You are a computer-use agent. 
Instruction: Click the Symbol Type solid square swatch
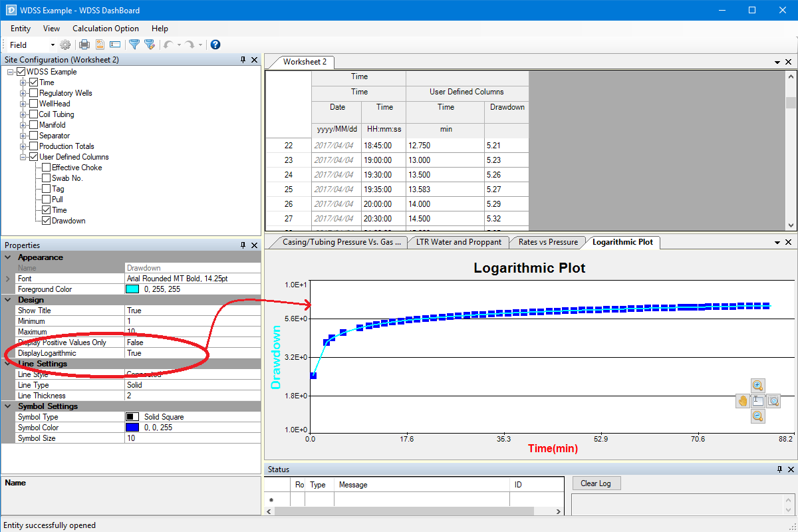[x=132, y=417]
